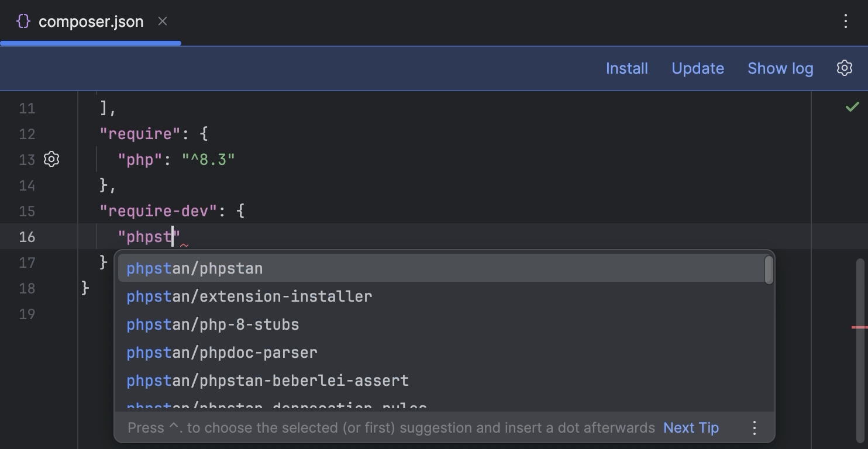The height and width of the screenshot is (449, 868).
Task: Select phpstan/phpdoc-parser suggestion
Action: click(x=441, y=353)
